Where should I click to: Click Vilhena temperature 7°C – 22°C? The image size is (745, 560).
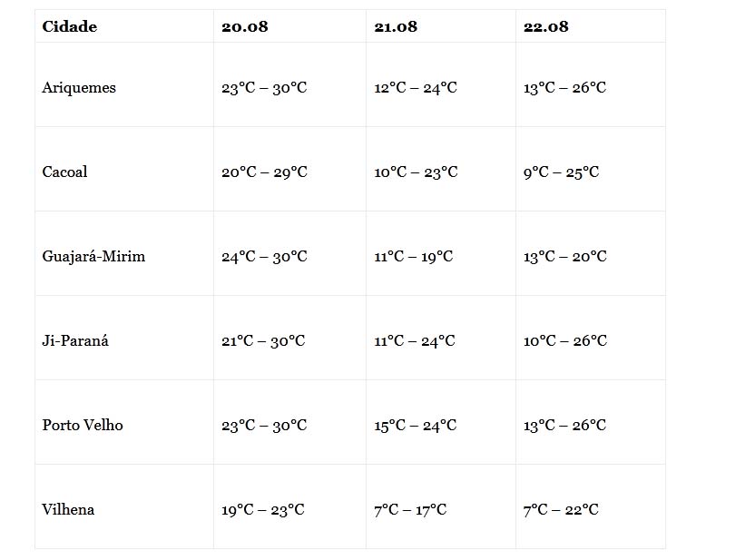click(561, 510)
